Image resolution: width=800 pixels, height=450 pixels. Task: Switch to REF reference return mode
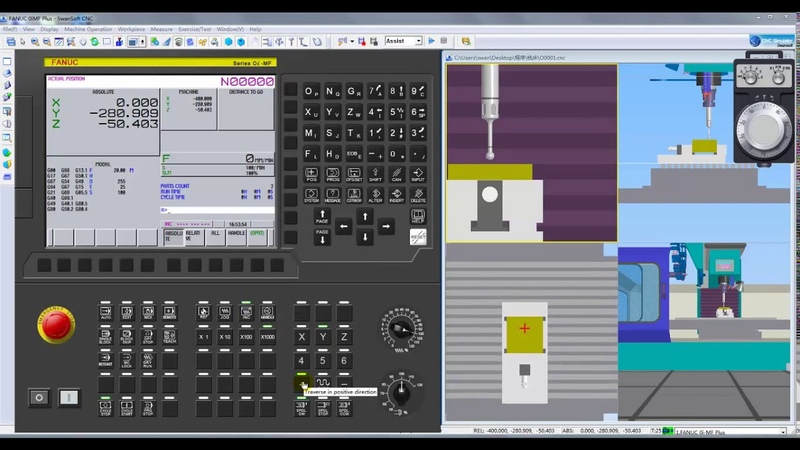(x=204, y=313)
